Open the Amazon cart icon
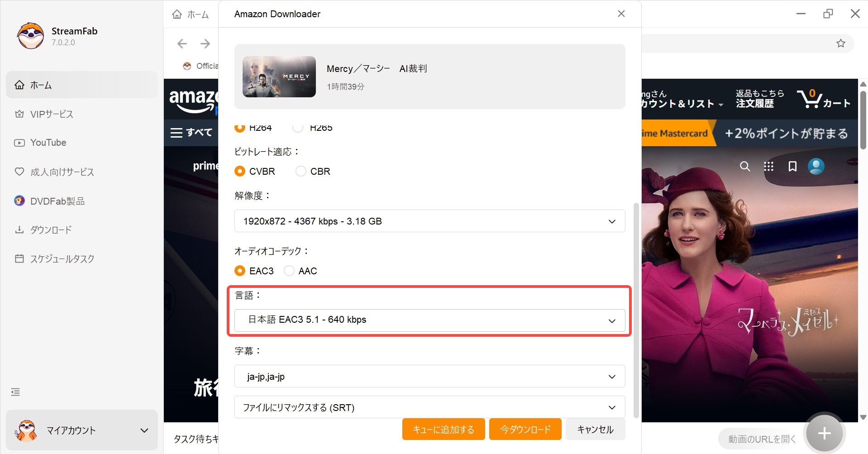Image resolution: width=868 pixels, height=454 pixels. tap(824, 99)
